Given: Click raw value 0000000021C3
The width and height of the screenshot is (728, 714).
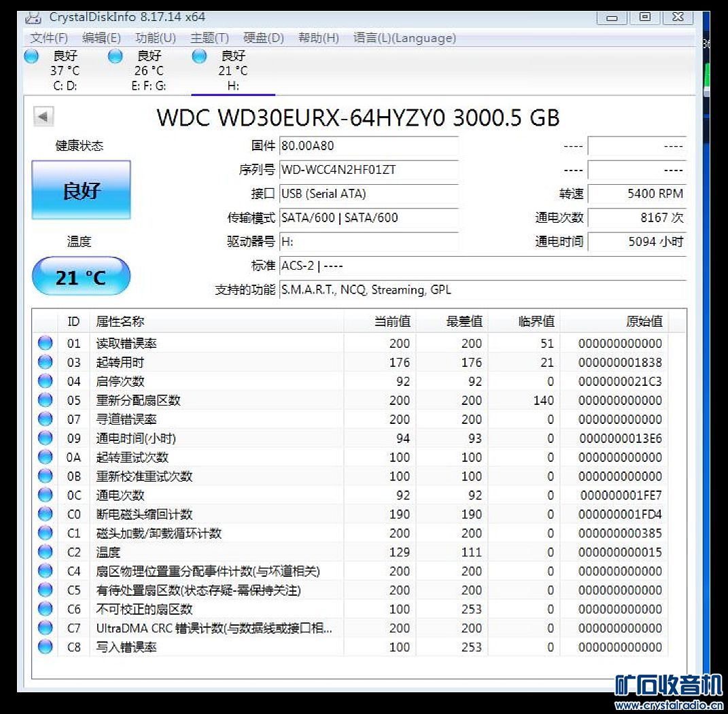Looking at the screenshot, I should 621,381.
